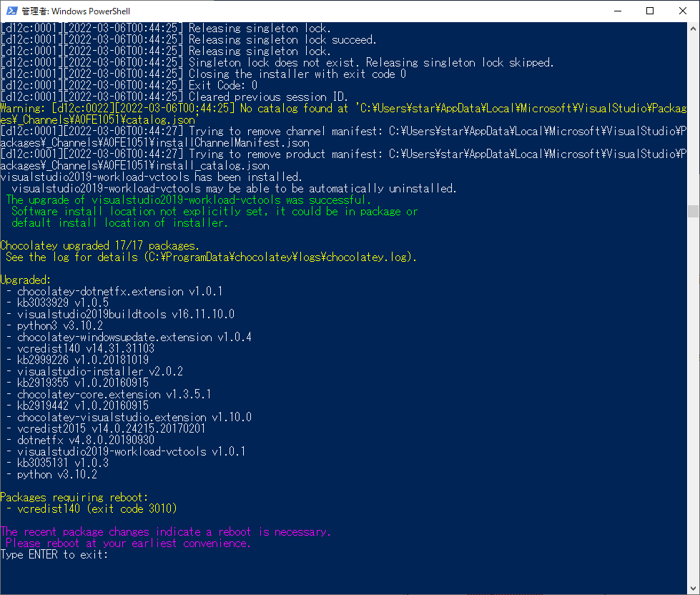Click 'kb2999226 v1.0.20181019' entry
The width and height of the screenshot is (700, 595).
click(83, 360)
